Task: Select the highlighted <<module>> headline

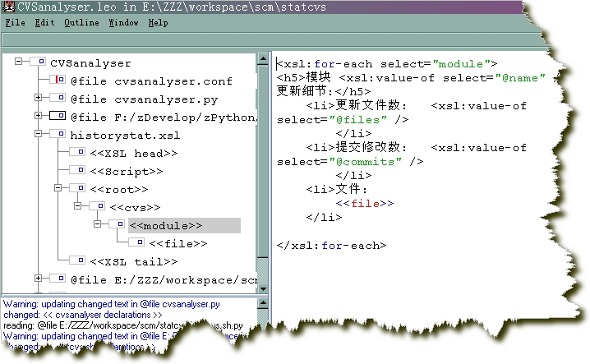Action: pos(184,225)
